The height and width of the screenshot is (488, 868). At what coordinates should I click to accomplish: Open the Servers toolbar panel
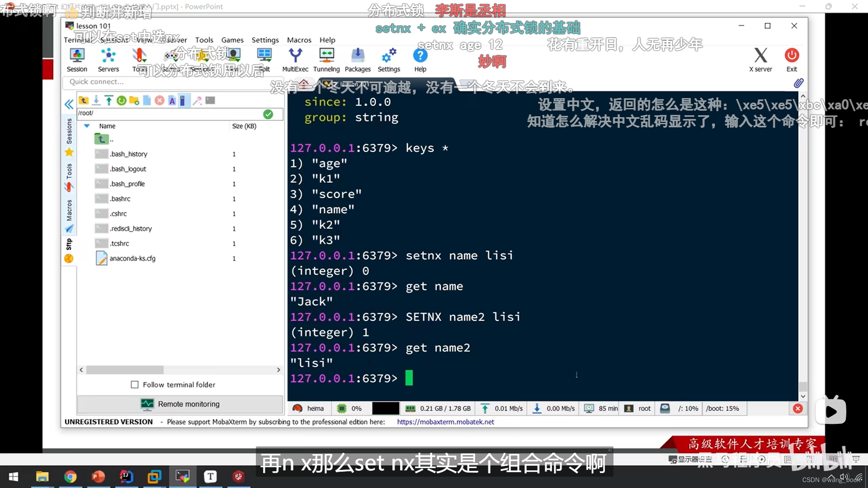[108, 59]
